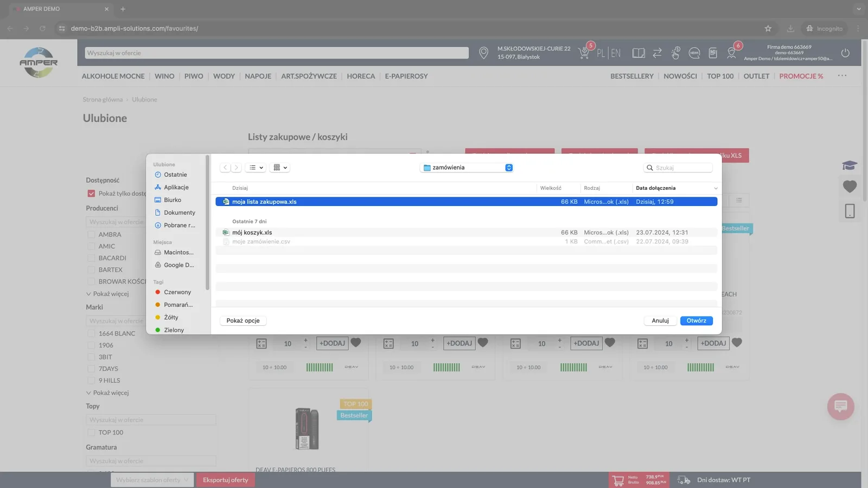This screenshot has width=868, height=488.
Task: Open Pobrane folder in the sidebar
Action: tap(180, 225)
